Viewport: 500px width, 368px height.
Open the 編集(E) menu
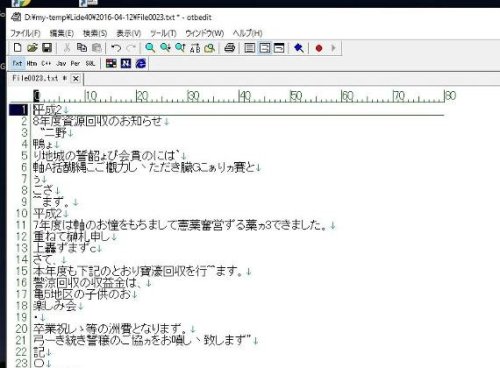[x=62, y=33]
